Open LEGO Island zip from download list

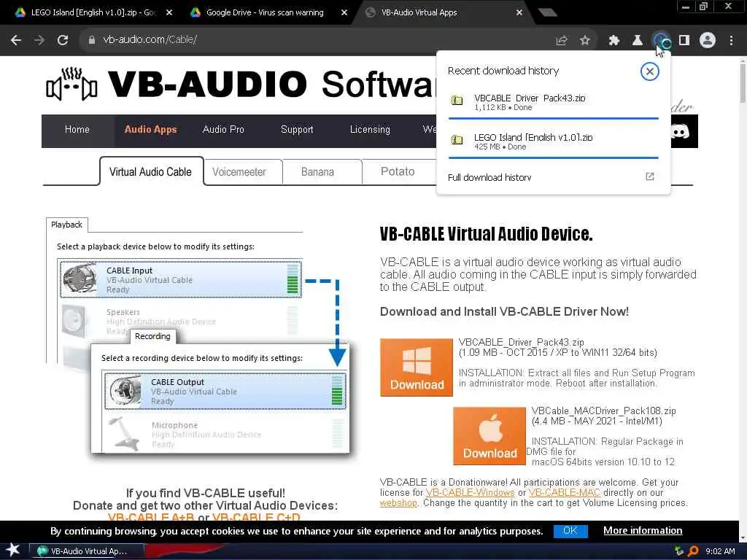pos(553,141)
